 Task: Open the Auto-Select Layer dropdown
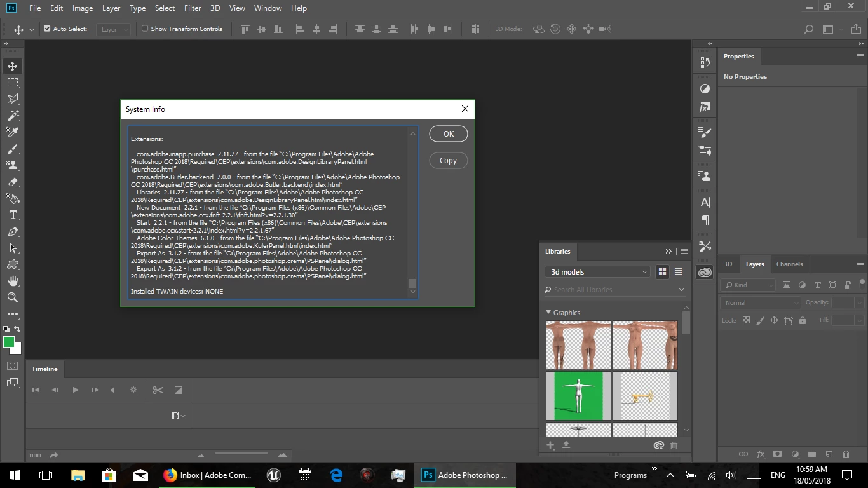[114, 29]
